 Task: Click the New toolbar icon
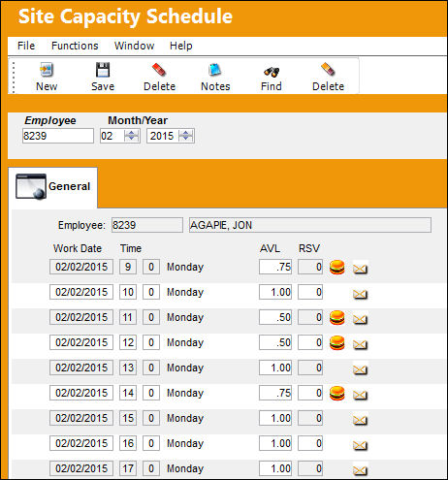(x=47, y=70)
